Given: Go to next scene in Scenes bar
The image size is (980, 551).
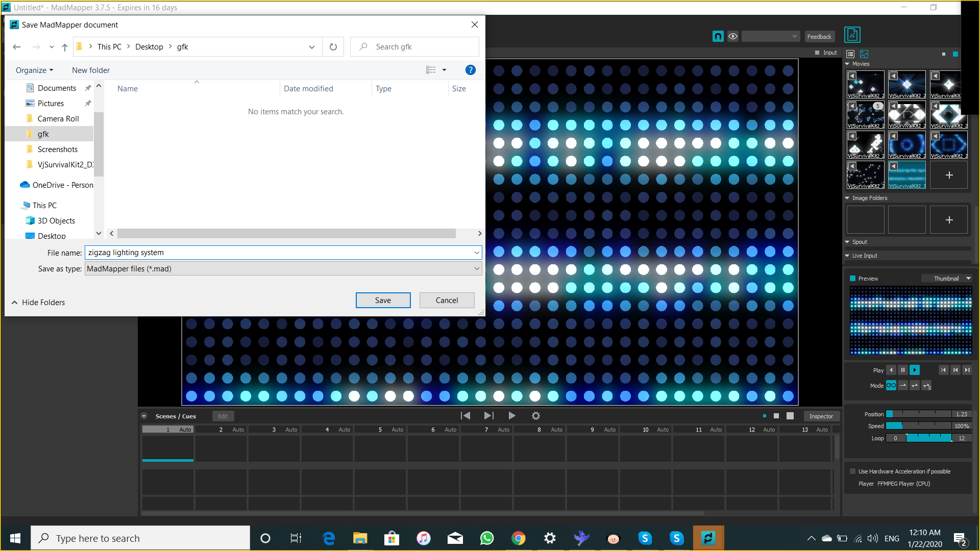Looking at the screenshot, I should 488,416.
